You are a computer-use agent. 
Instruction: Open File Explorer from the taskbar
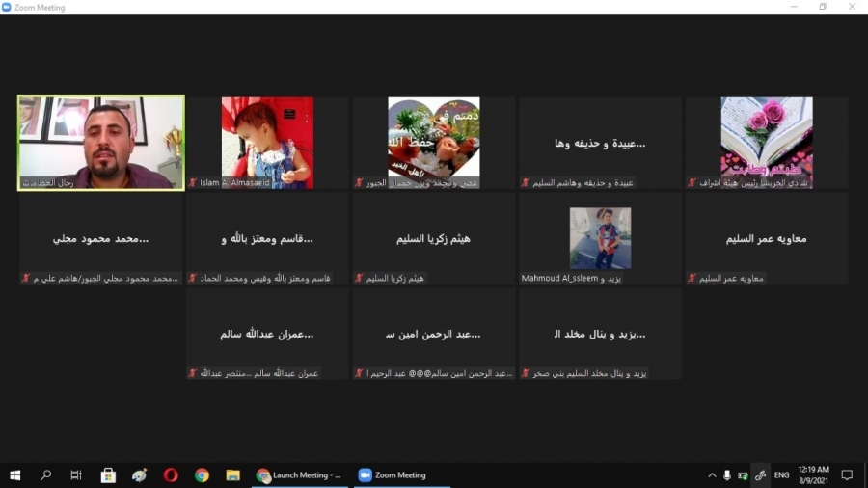click(x=232, y=475)
